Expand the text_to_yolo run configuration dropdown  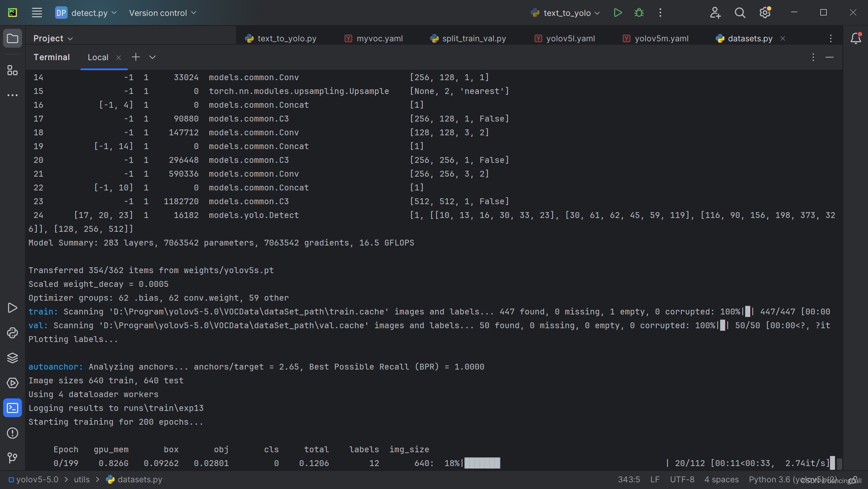tap(597, 13)
